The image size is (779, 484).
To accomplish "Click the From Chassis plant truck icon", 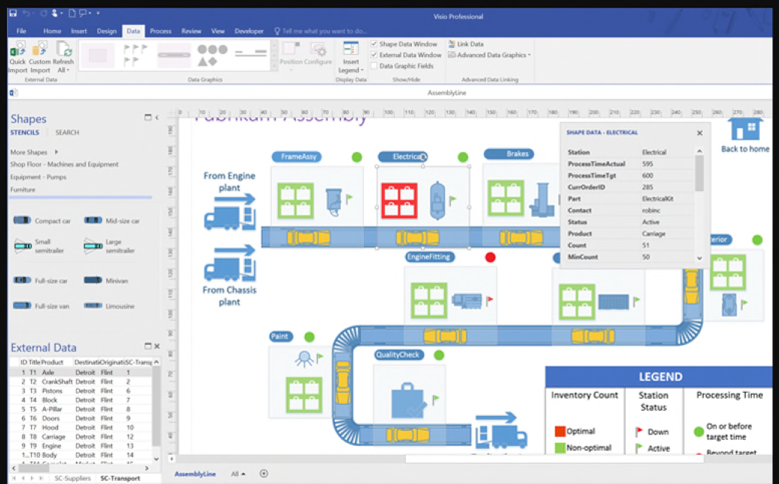I will point(230,269).
